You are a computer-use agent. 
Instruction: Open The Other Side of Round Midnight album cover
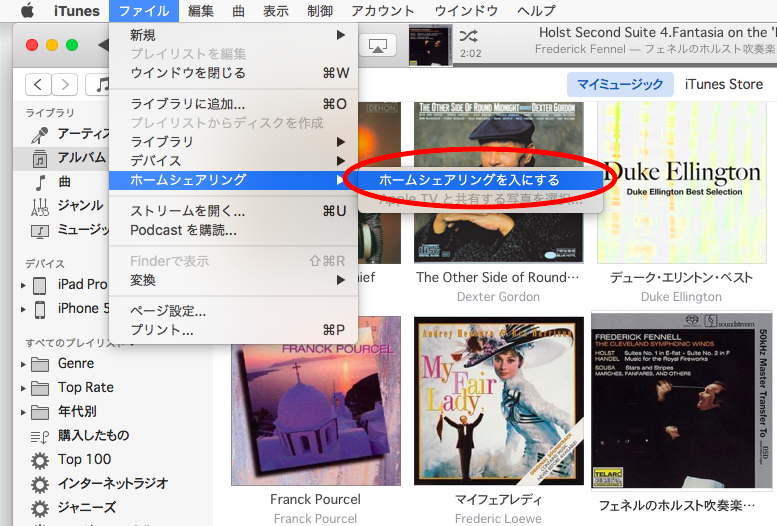pyautogui.click(x=499, y=182)
